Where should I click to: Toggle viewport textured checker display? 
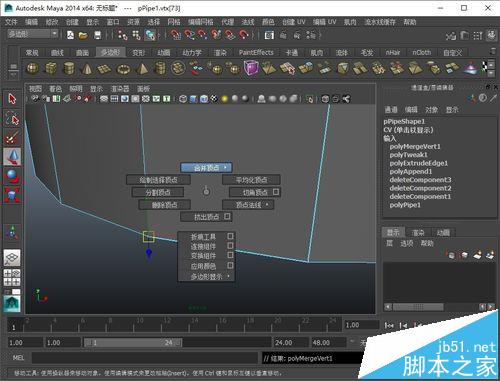click(x=214, y=99)
